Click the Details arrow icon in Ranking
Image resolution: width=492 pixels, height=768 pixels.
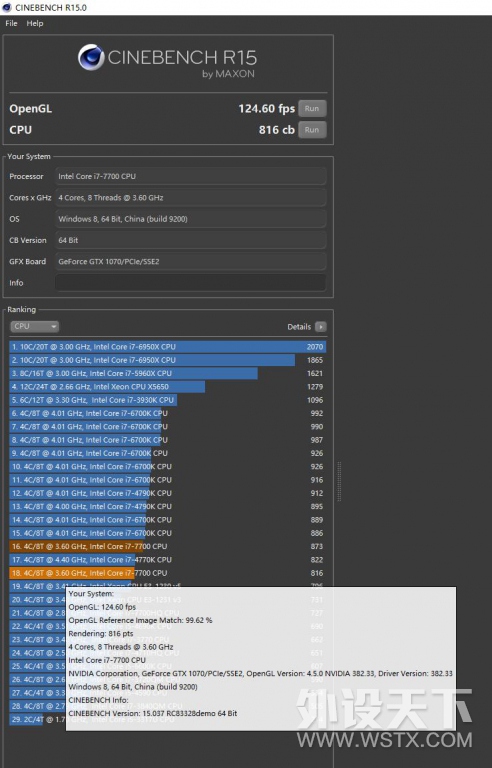click(x=321, y=327)
